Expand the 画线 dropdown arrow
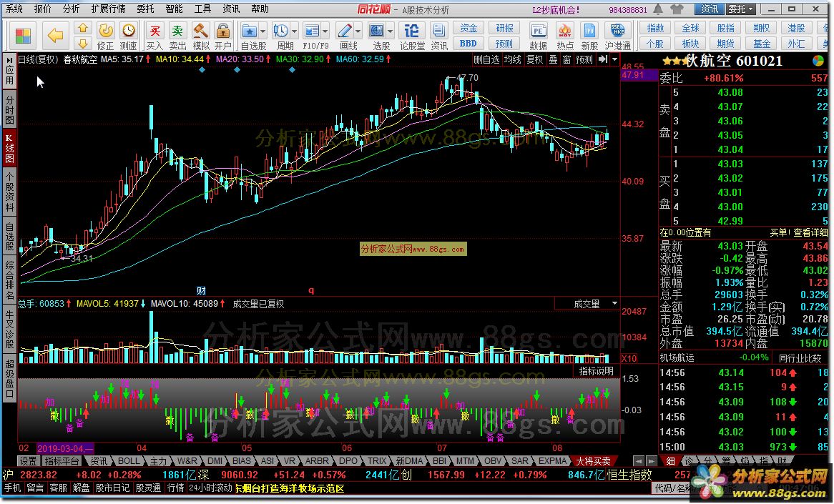Image resolution: width=834 pixels, height=504 pixels. (x=358, y=31)
